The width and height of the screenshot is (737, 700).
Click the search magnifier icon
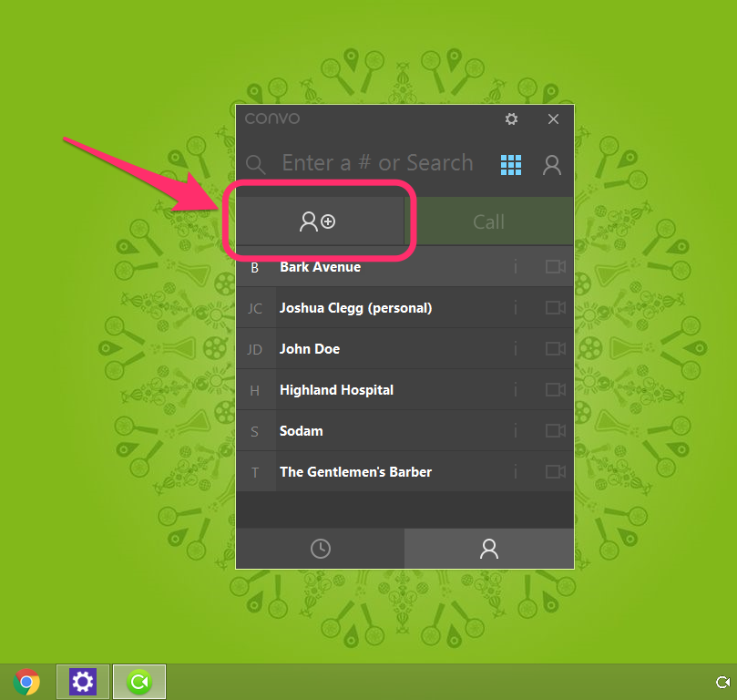(256, 164)
